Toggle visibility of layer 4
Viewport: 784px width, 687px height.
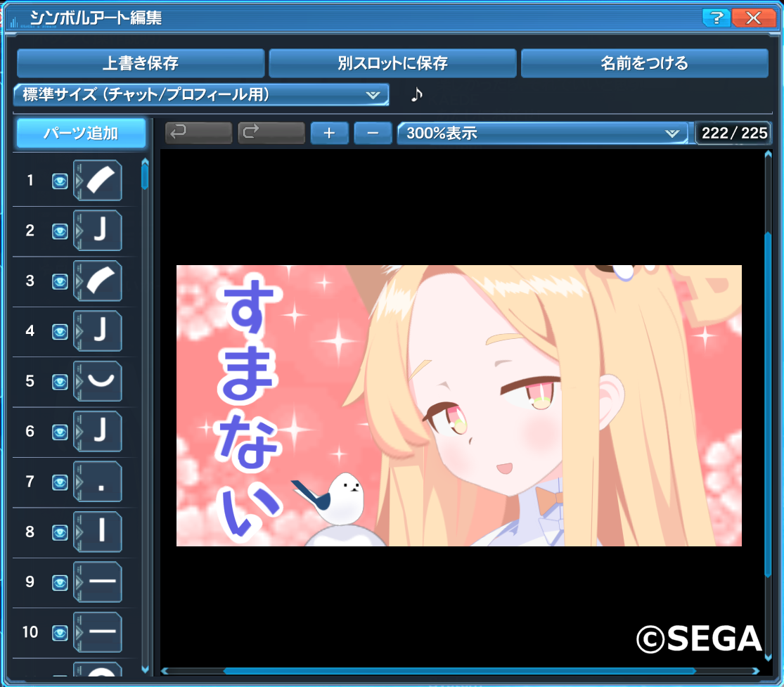pyautogui.click(x=60, y=332)
